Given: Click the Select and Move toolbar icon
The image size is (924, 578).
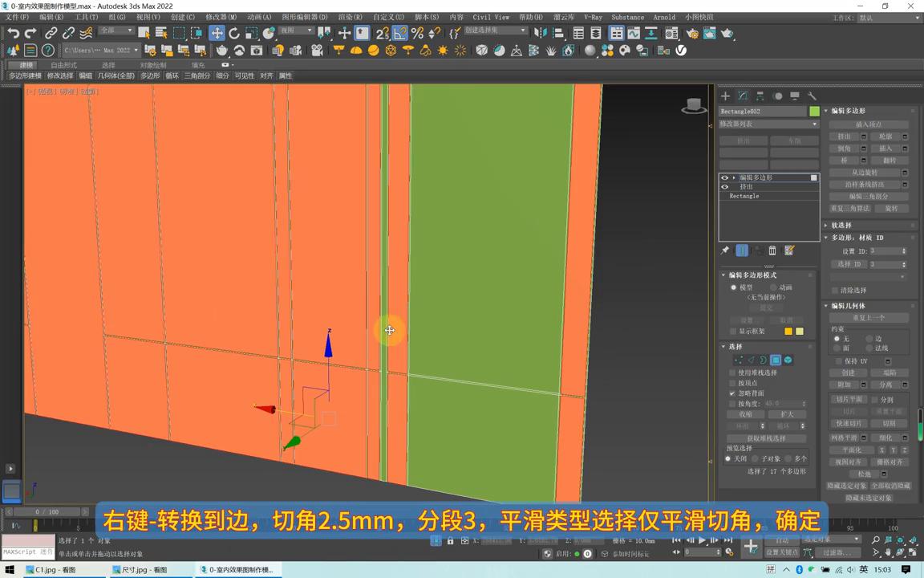Looking at the screenshot, I should 217,33.
